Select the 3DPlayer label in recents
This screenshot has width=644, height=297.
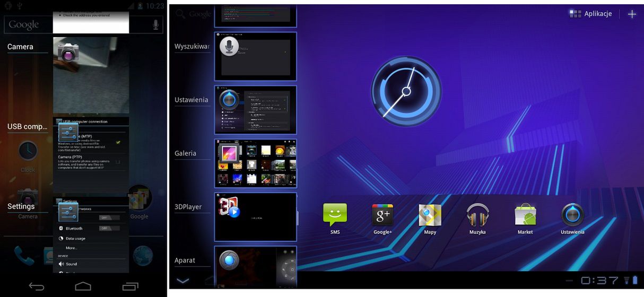[188, 207]
